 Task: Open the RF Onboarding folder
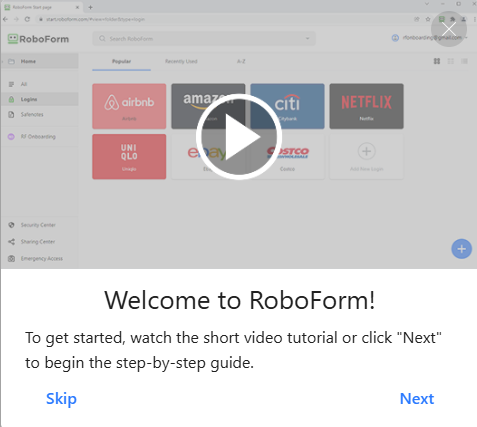pos(39,137)
